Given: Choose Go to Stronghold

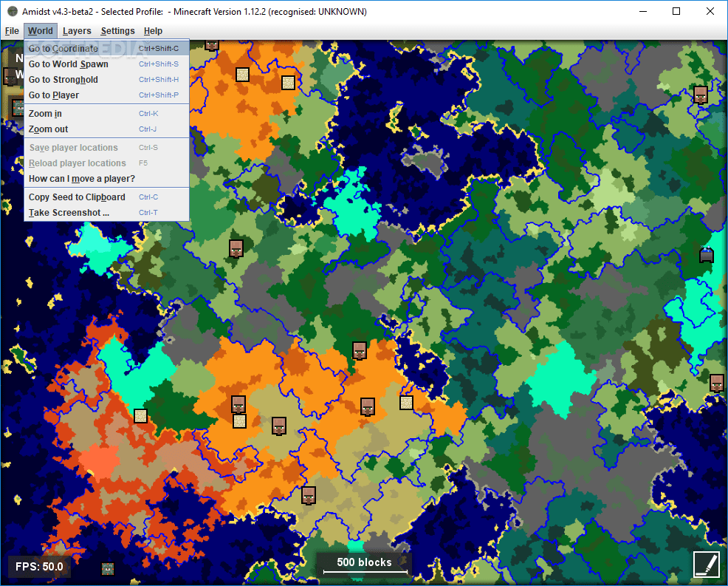Looking at the screenshot, I should click(107, 80).
